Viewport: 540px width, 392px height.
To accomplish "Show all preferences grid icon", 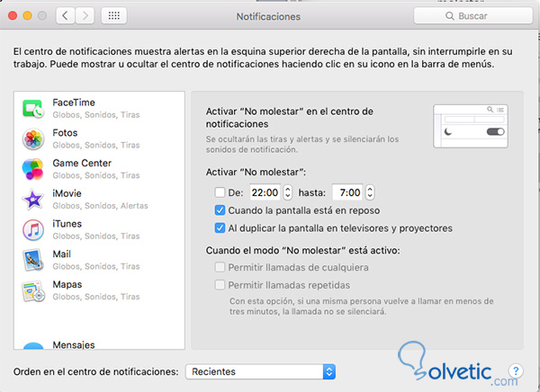I will pyautogui.click(x=114, y=16).
